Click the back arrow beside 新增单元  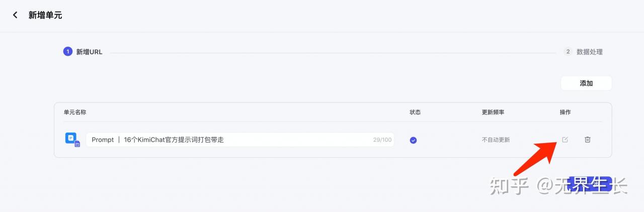tap(15, 15)
